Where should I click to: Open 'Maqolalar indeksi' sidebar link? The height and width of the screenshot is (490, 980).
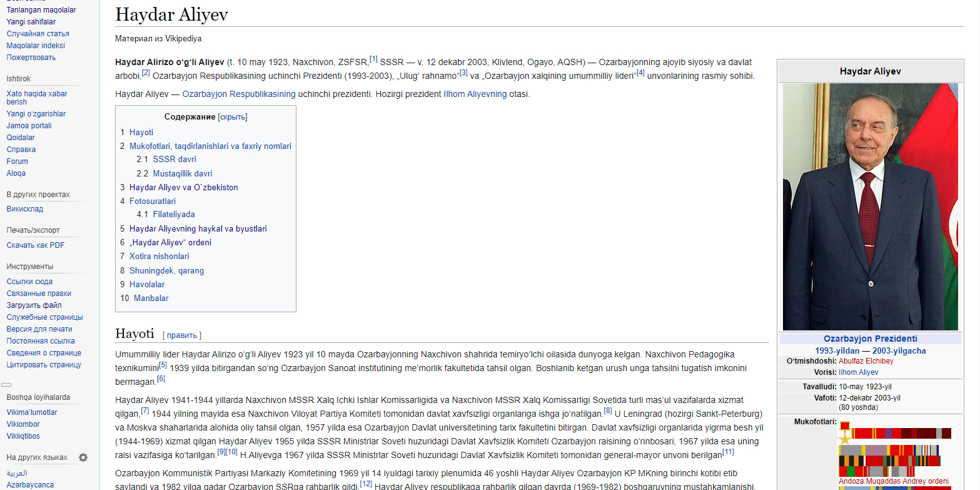point(36,46)
